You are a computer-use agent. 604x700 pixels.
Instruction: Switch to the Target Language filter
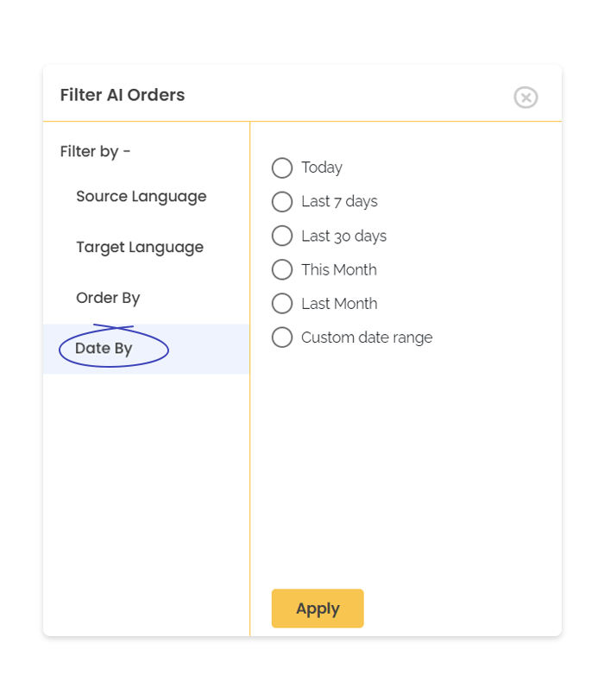140,248
